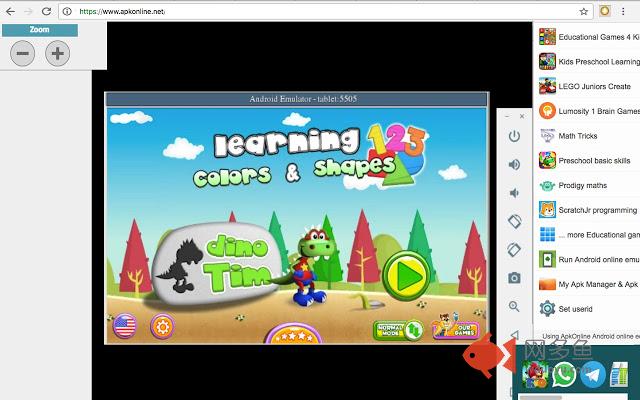Image resolution: width=640 pixels, height=400 pixels.
Task: Click the Set userid gear icon
Action: coord(547,309)
